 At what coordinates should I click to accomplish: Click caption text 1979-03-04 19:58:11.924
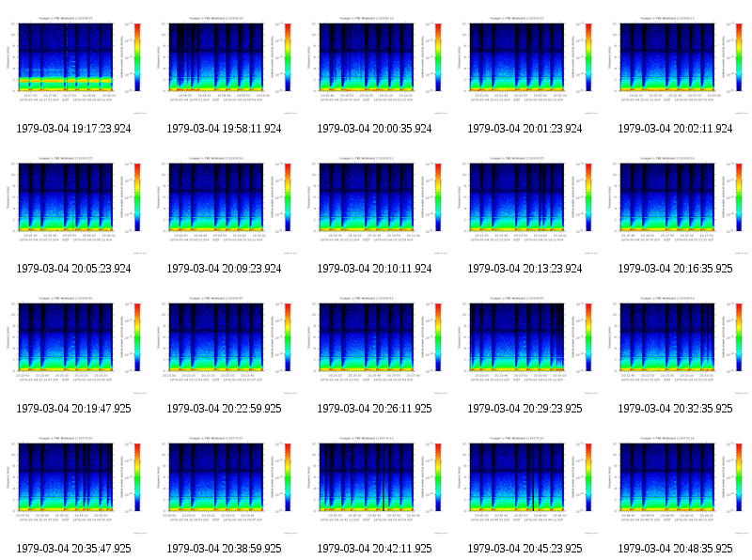click(224, 129)
